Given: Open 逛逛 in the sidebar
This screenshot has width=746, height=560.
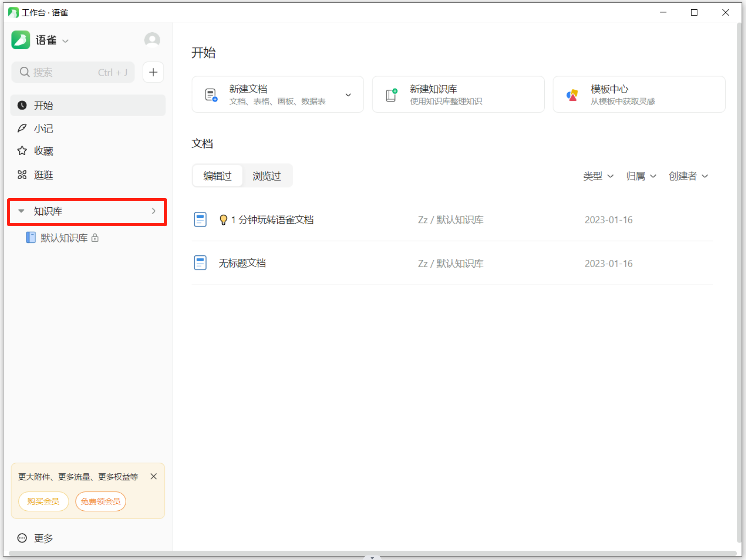Looking at the screenshot, I should [x=88, y=175].
